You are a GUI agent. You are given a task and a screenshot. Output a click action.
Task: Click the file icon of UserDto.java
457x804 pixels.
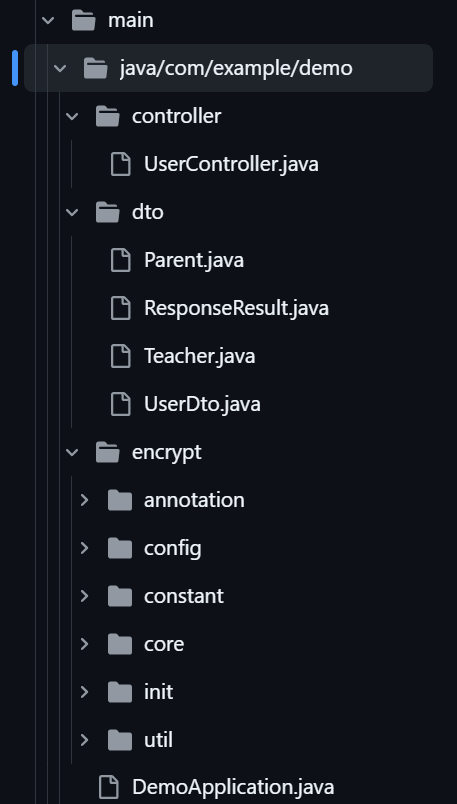121,404
